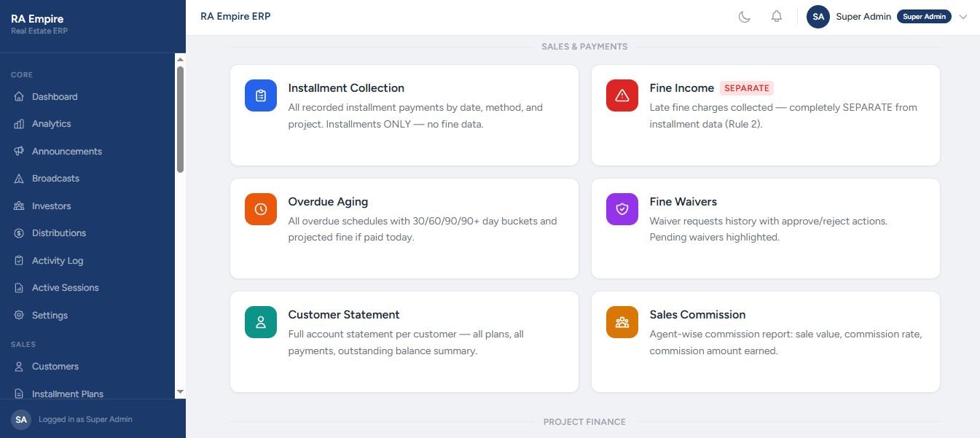This screenshot has height=438, width=980.
Task: Click the blue Installment Collection clipboard icon
Action: tap(261, 95)
